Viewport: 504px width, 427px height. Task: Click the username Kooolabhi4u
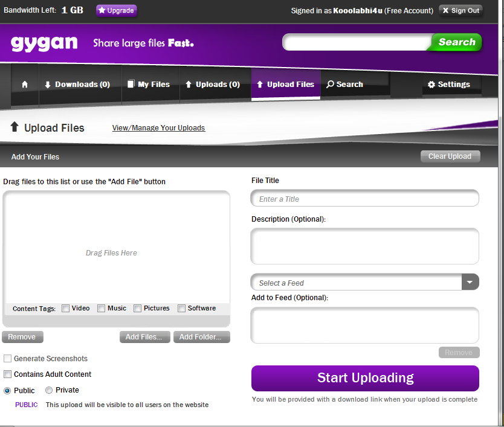[x=357, y=11]
